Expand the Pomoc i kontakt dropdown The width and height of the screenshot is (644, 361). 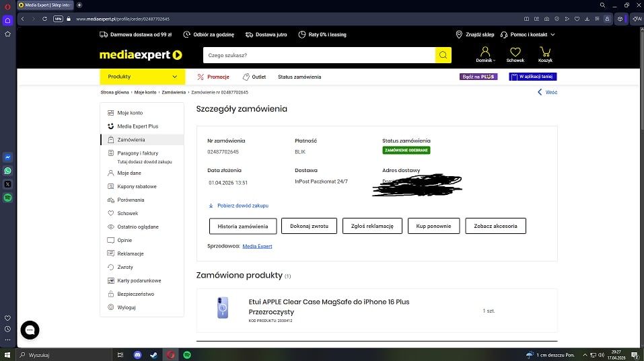[x=528, y=34]
